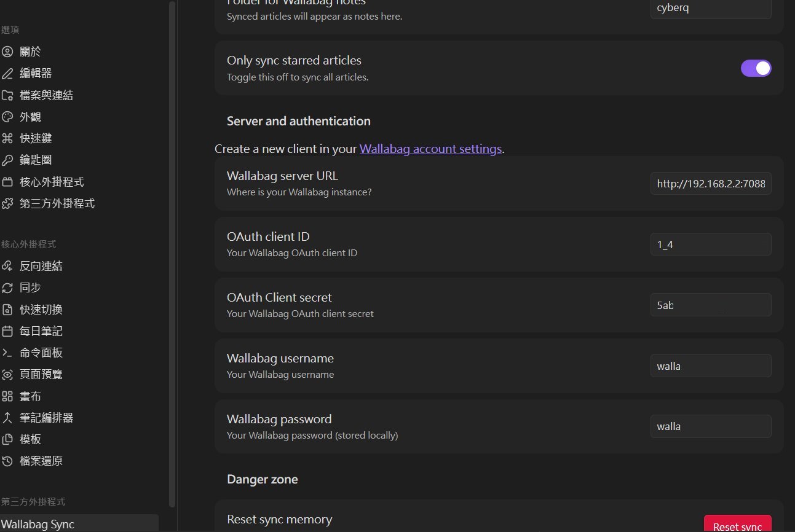Open Daily notes (每日筆記) settings tab
Screen dimensions: 795x532
click(41, 331)
